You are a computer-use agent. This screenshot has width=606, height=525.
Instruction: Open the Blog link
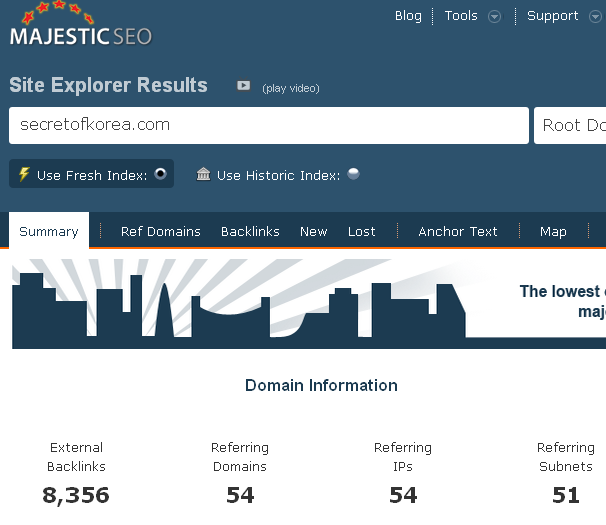pos(408,16)
